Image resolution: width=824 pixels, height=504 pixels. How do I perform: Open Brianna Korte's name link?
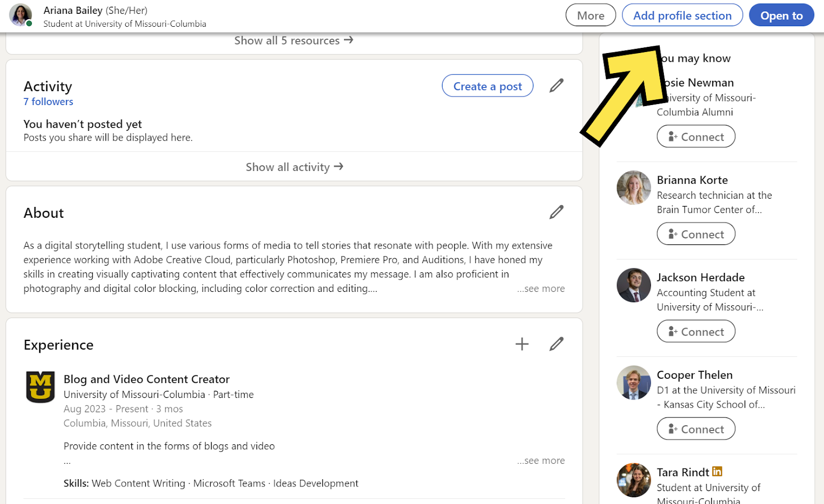click(x=692, y=180)
